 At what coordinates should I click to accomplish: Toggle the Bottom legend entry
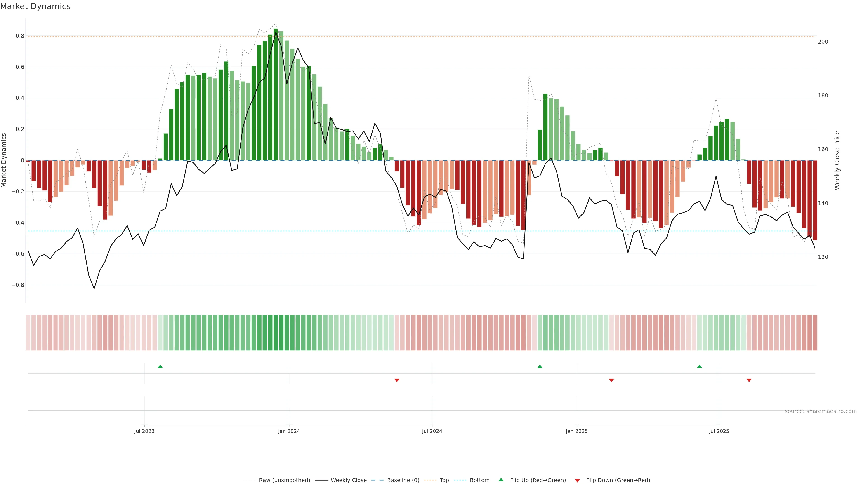479,480
